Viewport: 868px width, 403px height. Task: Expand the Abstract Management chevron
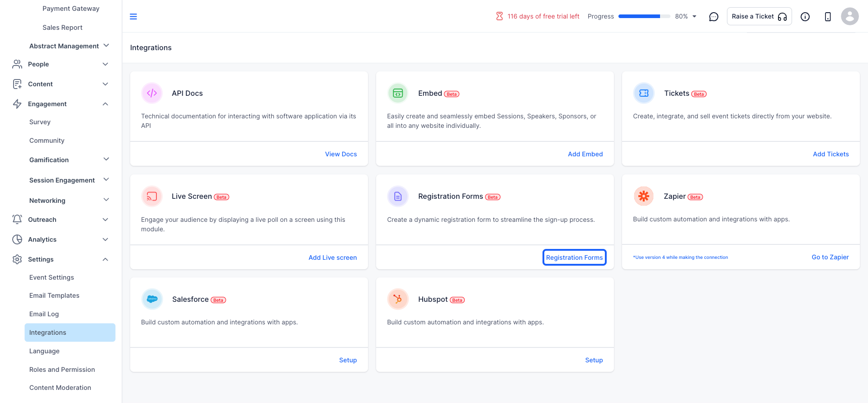pos(106,46)
